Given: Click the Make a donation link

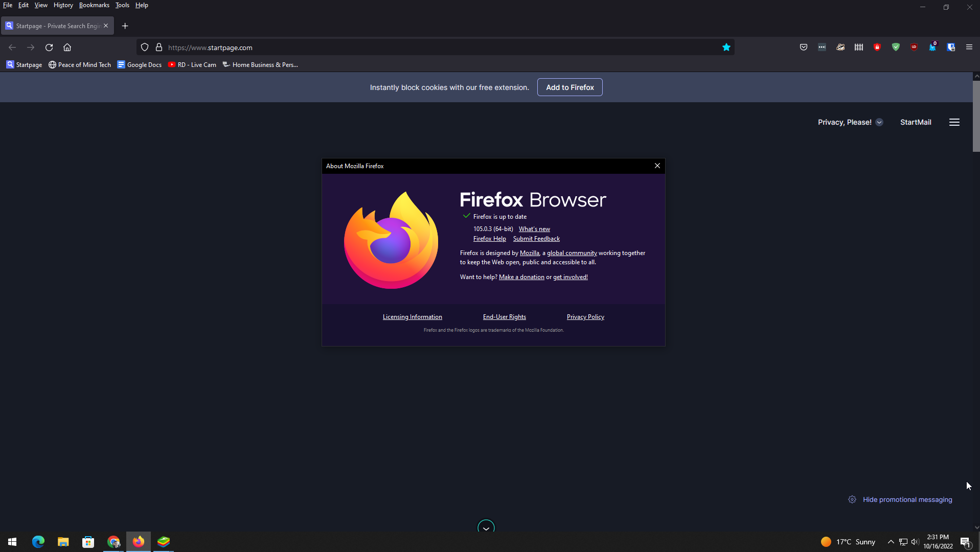Looking at the screenshot, I should pos(521,277).
